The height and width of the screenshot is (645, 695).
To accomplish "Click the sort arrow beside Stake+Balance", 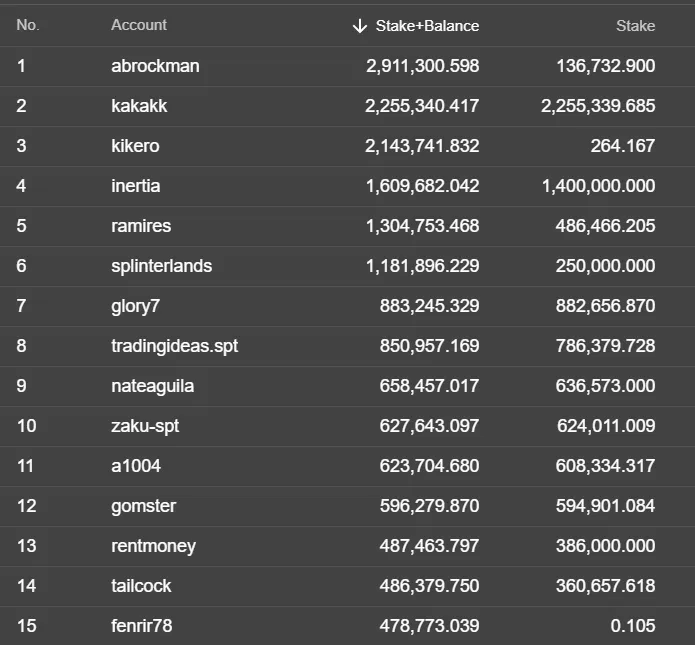I will click(359, 26).
